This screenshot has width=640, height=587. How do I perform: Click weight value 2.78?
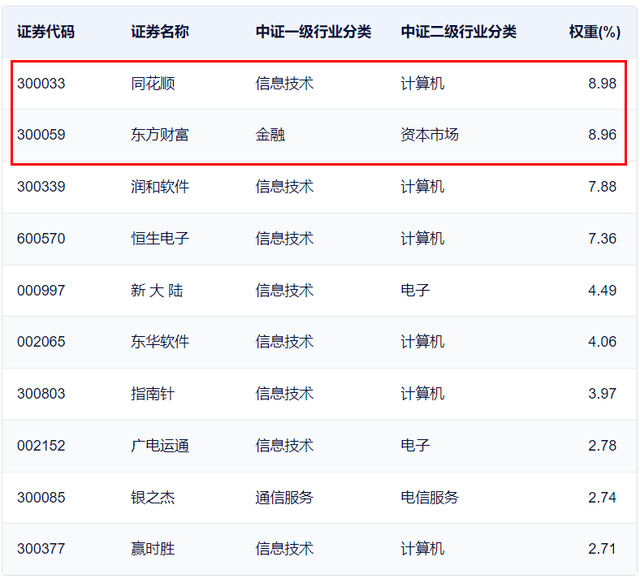point(602,446)
